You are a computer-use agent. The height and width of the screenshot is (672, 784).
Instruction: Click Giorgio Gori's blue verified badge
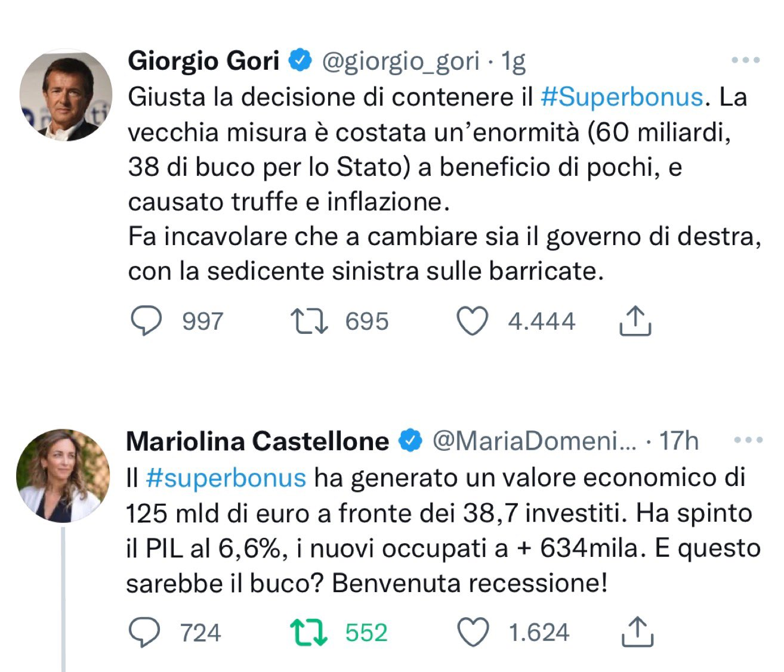tap(301, 60)
